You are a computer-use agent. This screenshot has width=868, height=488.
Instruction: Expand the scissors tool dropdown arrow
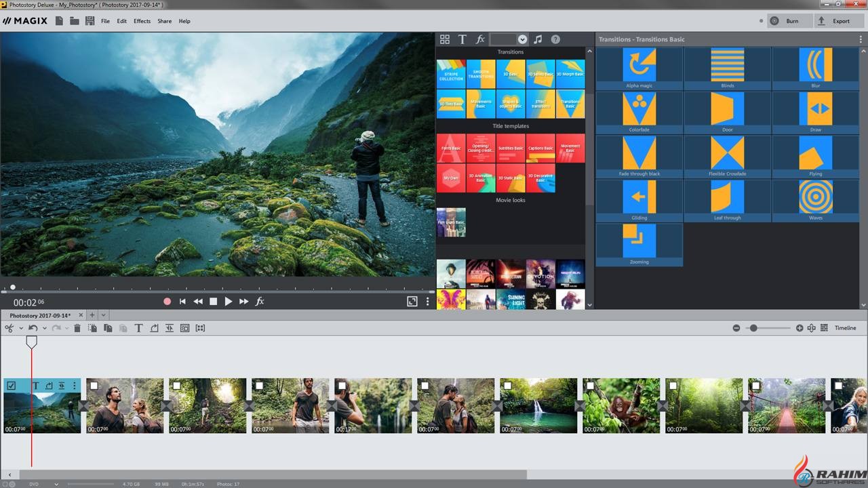pos(21,328)
